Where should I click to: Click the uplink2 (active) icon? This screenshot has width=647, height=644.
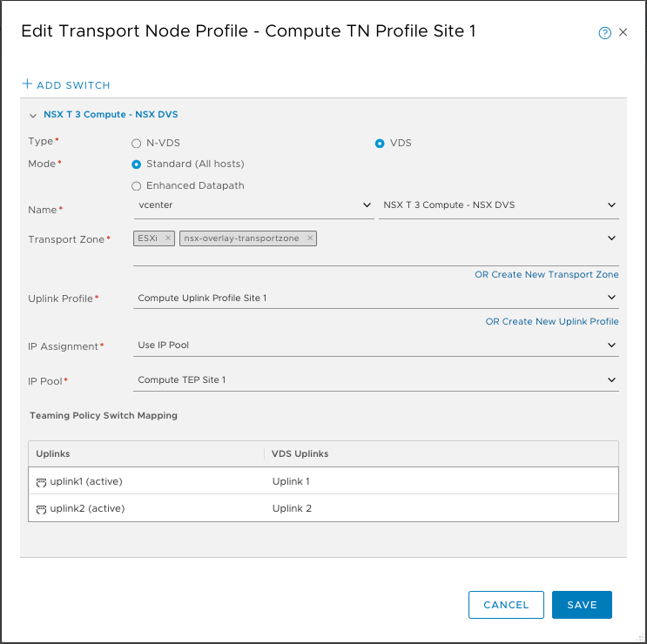[40, 508]
